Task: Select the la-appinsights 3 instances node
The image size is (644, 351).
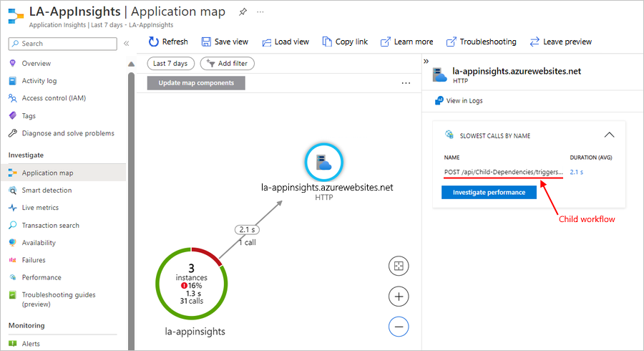Action: pyautogui.click(x=191, y=284)
